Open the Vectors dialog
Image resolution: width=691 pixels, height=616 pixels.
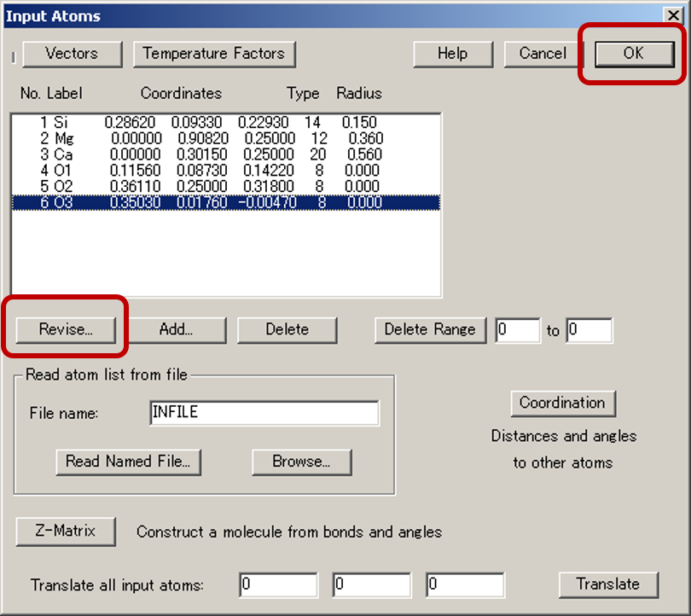click(x=72, y=54)
